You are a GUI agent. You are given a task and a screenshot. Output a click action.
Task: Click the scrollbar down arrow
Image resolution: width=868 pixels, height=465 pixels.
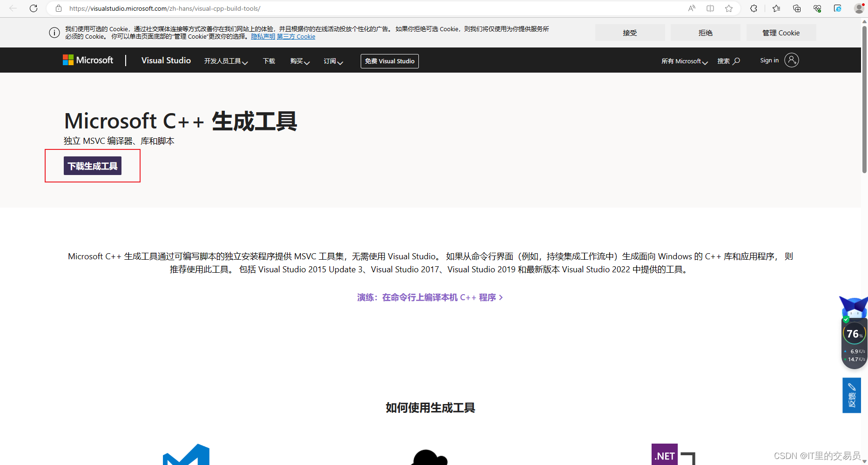pos(864,461)
